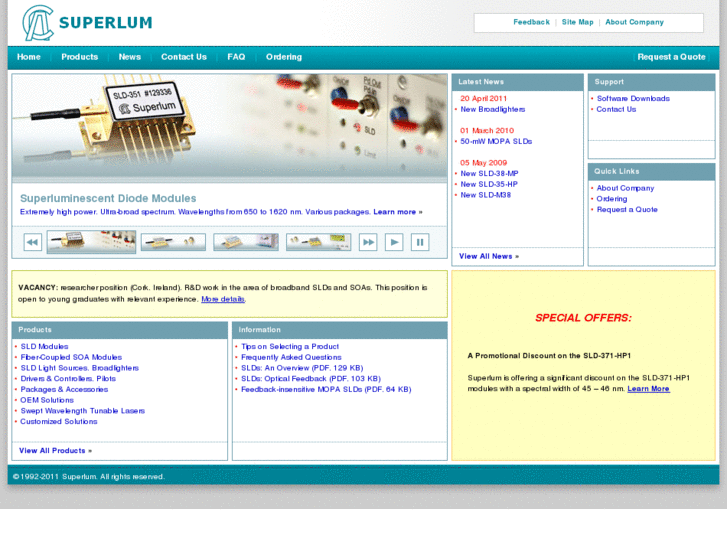Go to News in navigation bar
This screenshot has width=727, height=545.
click(130, 57)
